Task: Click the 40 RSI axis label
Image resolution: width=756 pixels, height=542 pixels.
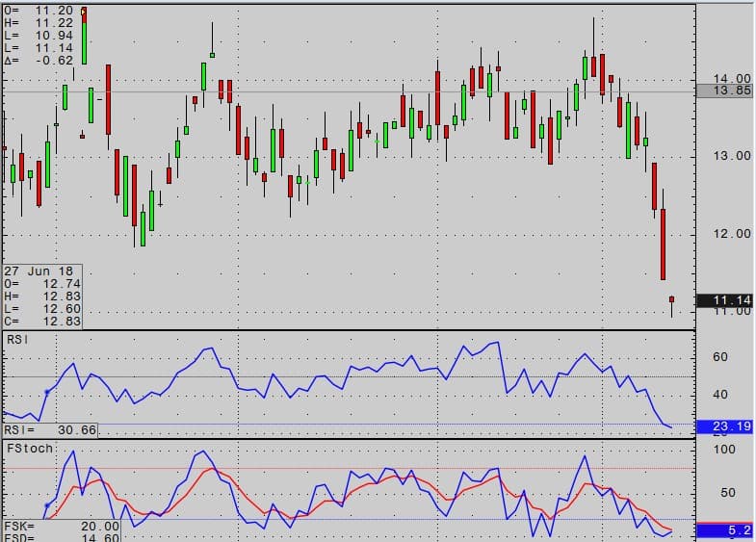Action: (719, 395)
